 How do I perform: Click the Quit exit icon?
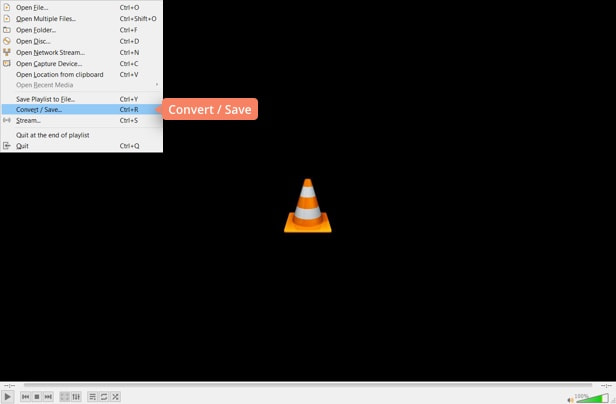pos(7,146)
